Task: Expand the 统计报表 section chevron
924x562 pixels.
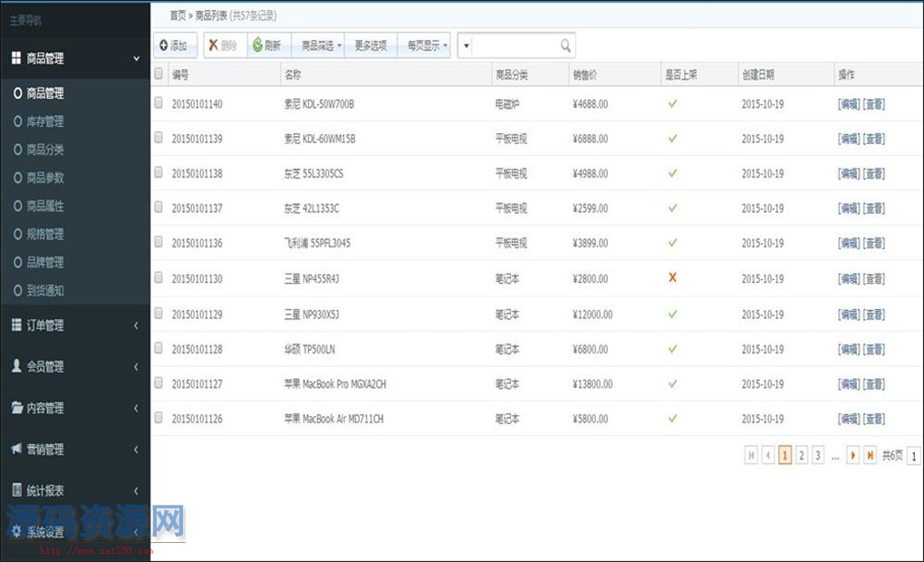Action: [136, 490]
